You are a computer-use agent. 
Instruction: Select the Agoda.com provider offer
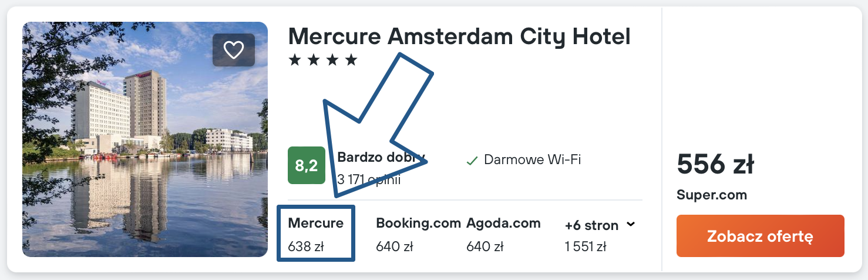tap(503, 224)
